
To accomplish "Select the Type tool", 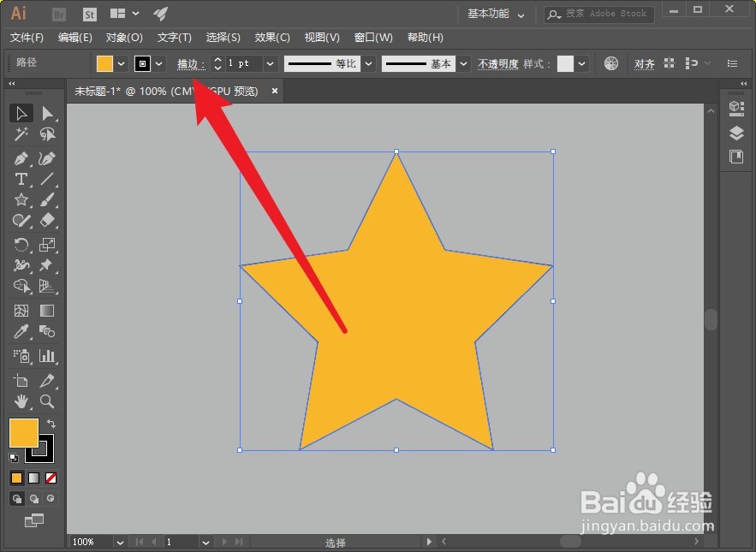I will [x=21, y=179].
